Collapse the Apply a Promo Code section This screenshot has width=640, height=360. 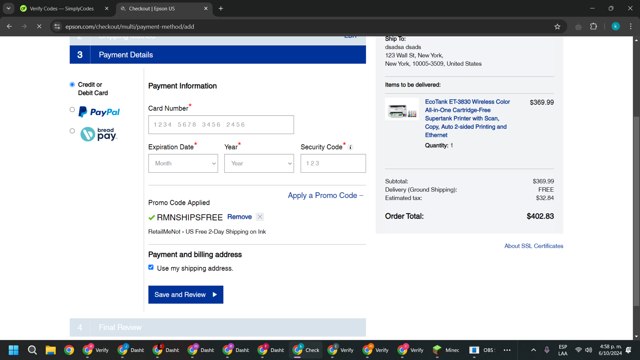tap(325, 196)
